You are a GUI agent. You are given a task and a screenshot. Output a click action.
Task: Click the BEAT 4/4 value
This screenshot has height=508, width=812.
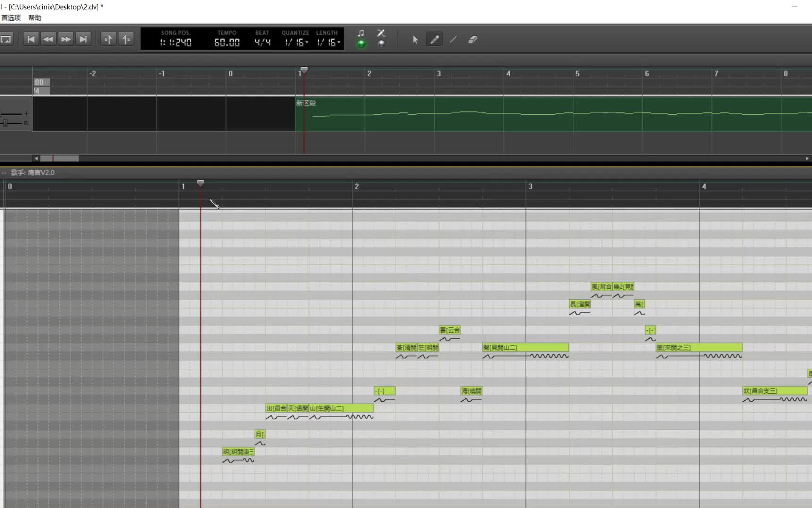(262, 43)
